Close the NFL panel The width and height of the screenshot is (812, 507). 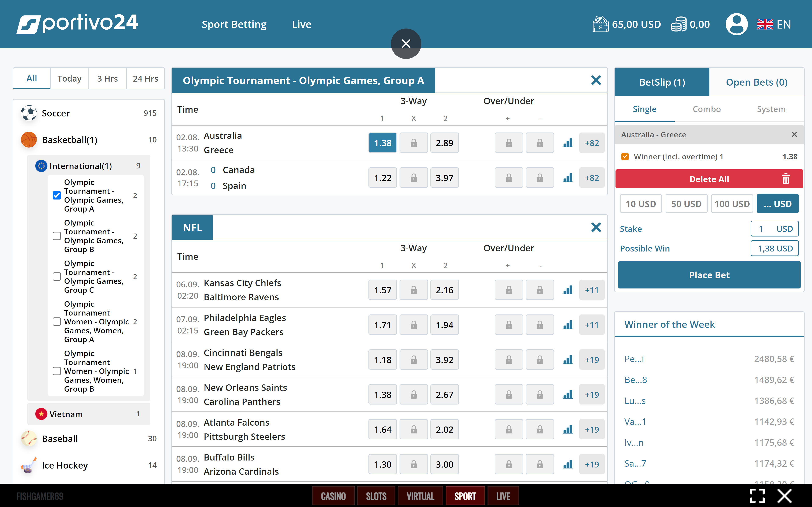(x=596, y=227)
